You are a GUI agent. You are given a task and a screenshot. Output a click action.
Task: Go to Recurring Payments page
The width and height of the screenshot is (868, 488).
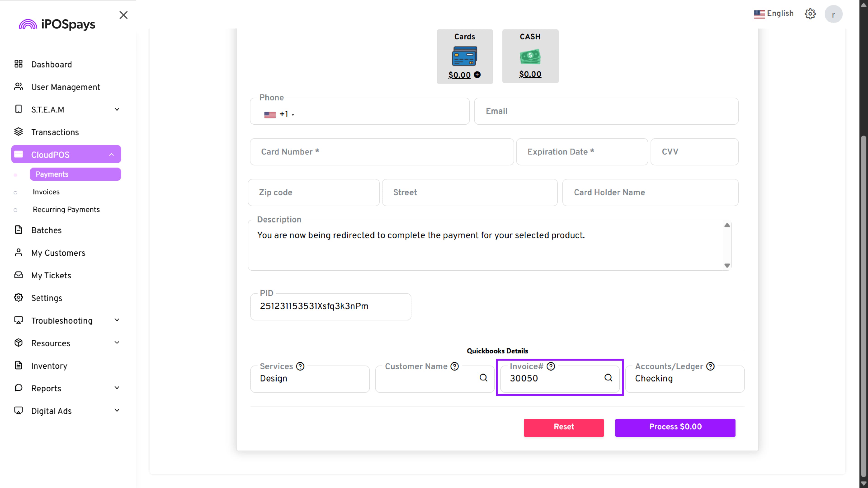click(x=66, y=209)
